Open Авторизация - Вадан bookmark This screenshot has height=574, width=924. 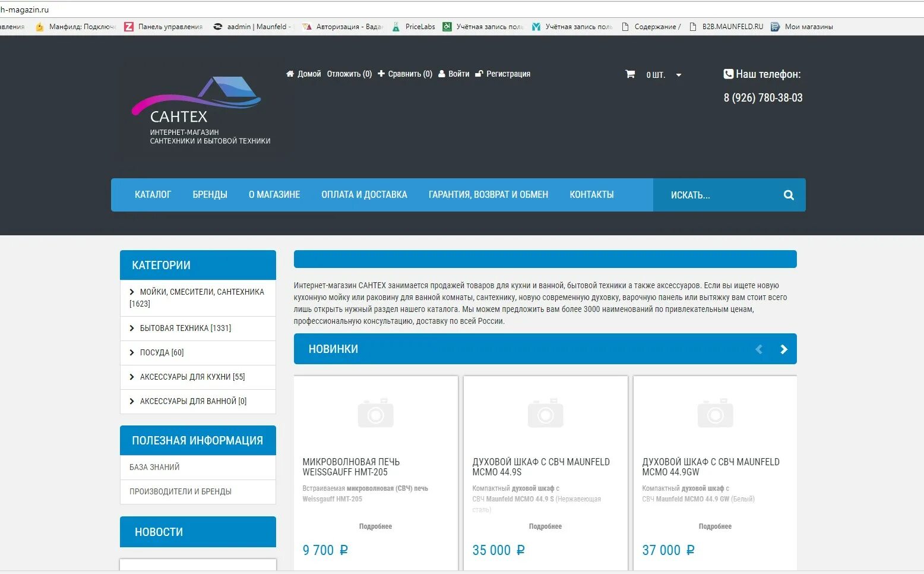click(343, 27)
